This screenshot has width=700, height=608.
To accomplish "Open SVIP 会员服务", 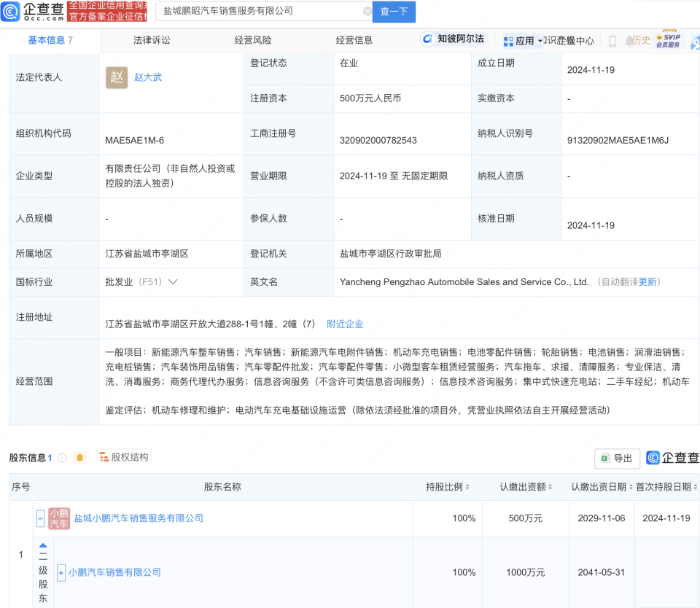I will pyautogui.click(x=668, y=41).
